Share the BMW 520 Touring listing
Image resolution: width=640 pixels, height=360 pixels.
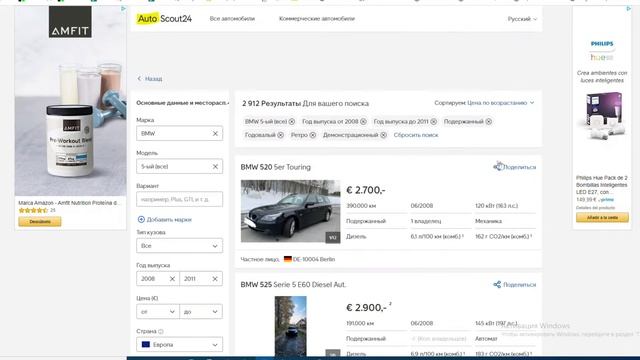pos(515,167)
